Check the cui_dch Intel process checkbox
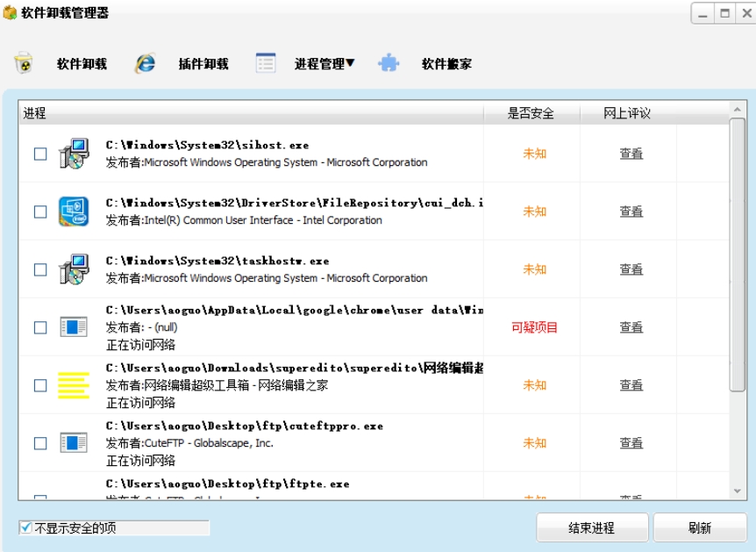The image size is (756, 552). [40, 211]
